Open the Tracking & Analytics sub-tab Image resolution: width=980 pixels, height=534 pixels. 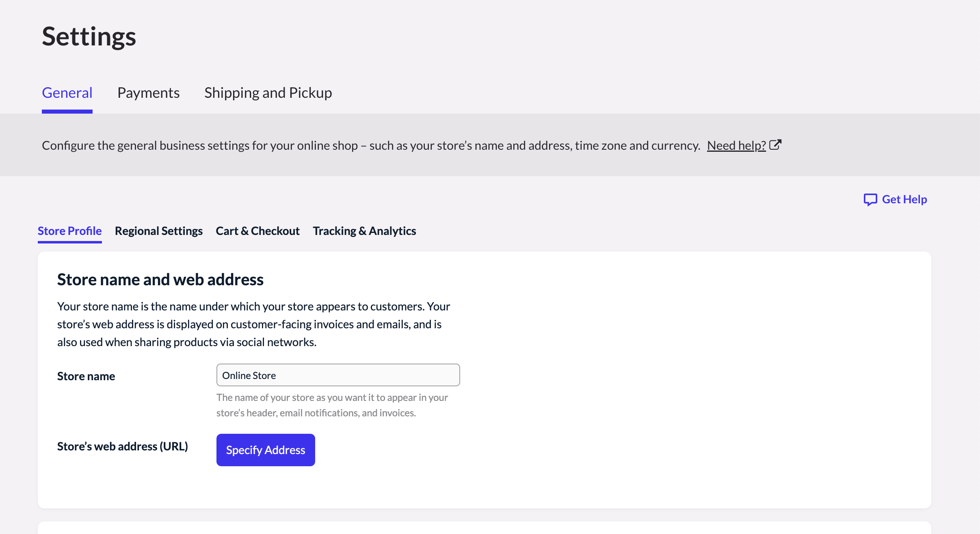pyautogui.click(x=364, y=231)
